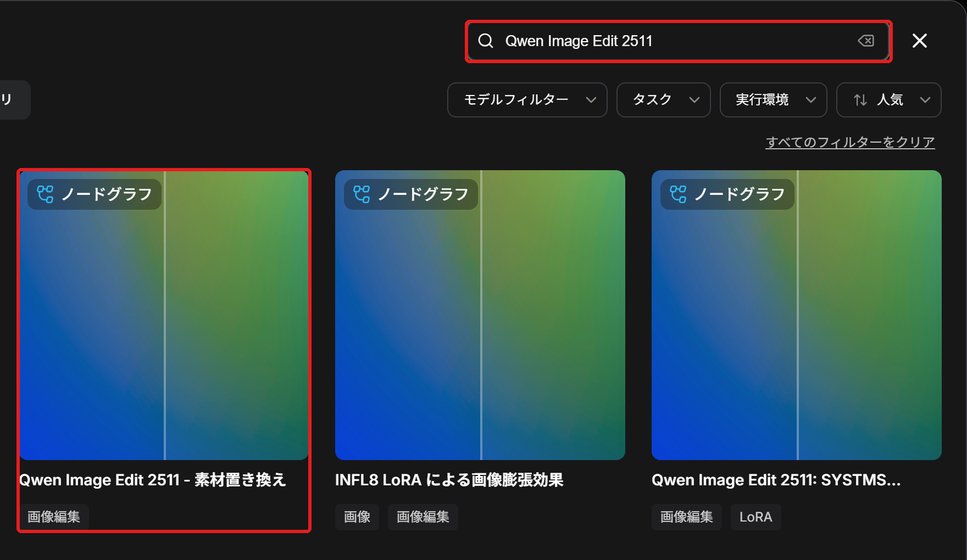
Task: Expand the タスク filter dropdown
Action: 663,100
